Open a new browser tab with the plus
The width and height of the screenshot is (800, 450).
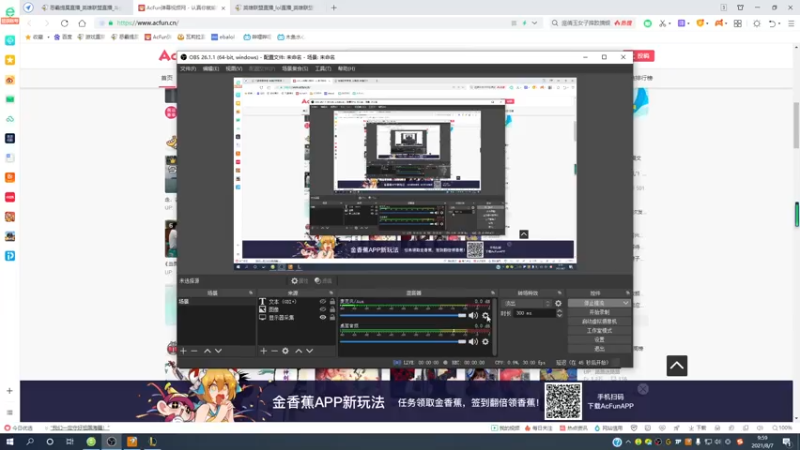coord(334,8)
